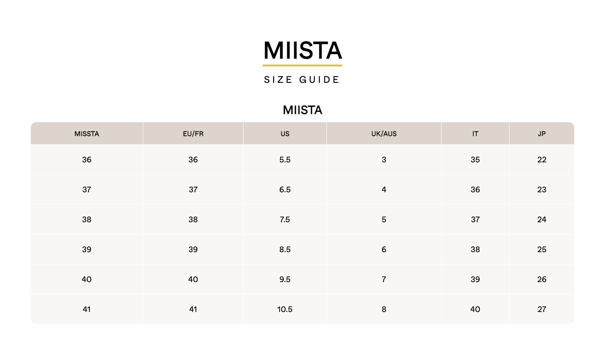This screenshot has height=364, width=605.
Task: Select the IT column header
Action: 475,134
